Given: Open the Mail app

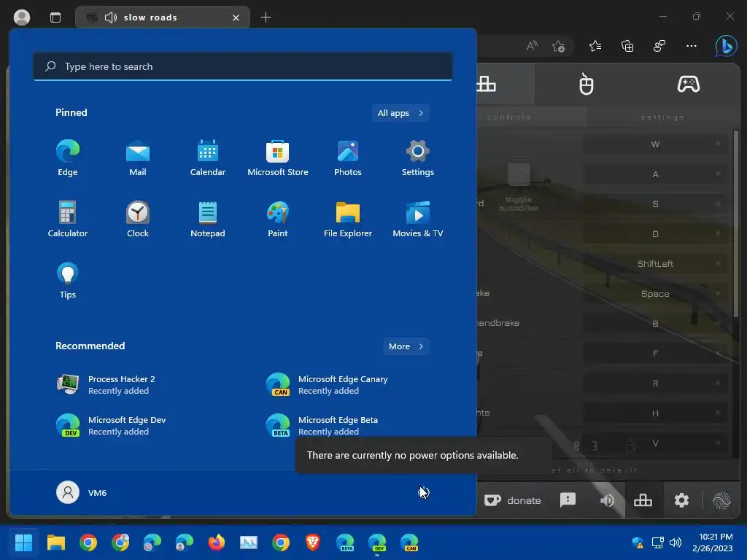Looking at the screenshot, I should point(138,158).
